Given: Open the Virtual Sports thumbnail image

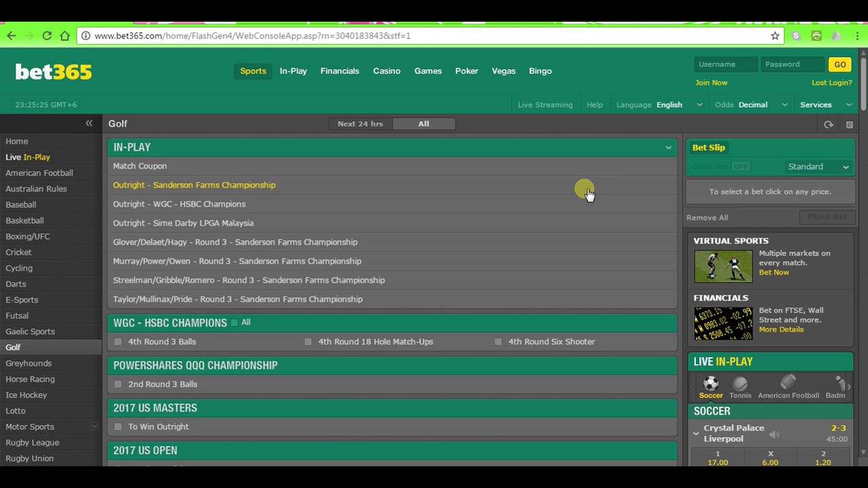Looking at the screenshot, I should click(723, 266).
